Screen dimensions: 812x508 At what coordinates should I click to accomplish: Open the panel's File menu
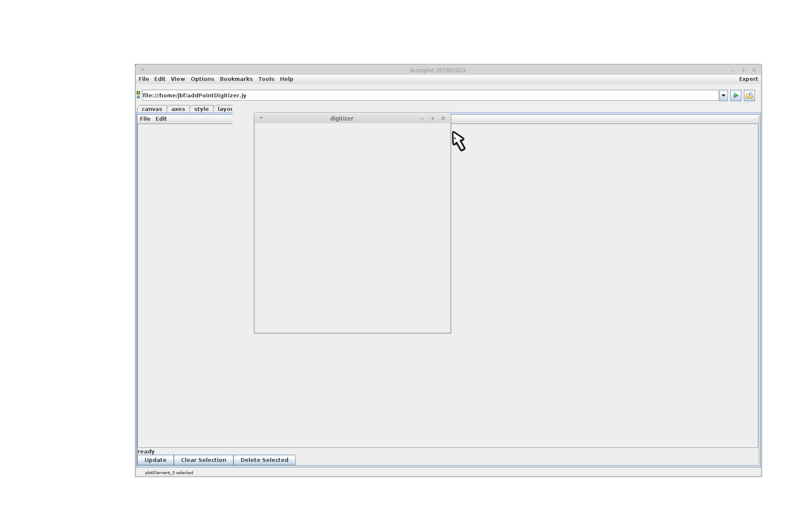(145, 119)
